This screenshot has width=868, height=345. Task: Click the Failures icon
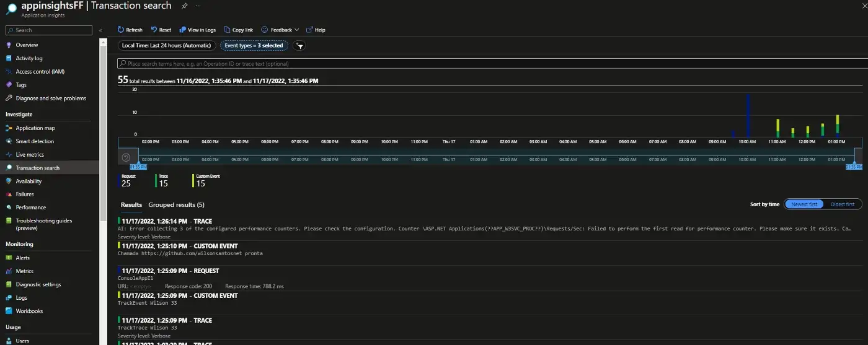click(x=9, y=194)
